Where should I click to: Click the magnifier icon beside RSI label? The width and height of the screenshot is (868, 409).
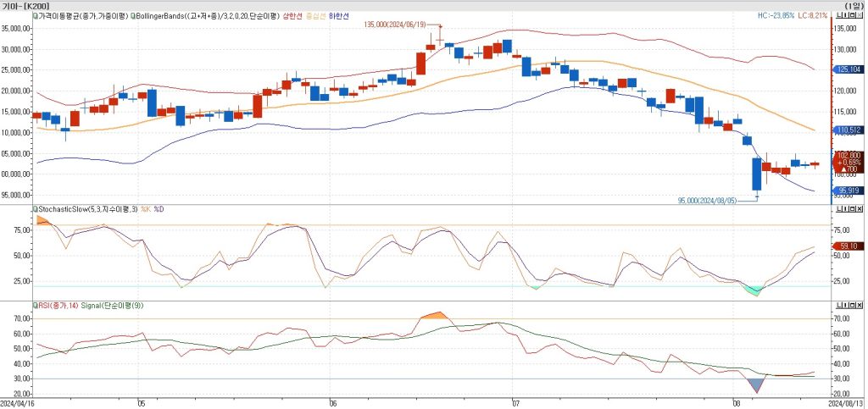(x=35, y=305)
